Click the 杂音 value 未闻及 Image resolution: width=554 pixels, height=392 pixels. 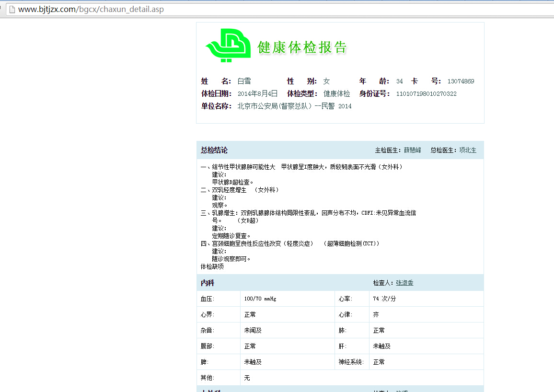tap(253, 330)
